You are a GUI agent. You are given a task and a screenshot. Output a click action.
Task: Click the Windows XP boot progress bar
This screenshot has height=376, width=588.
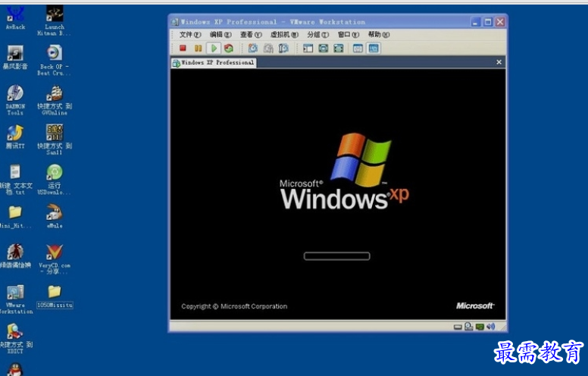coord(336,256)
